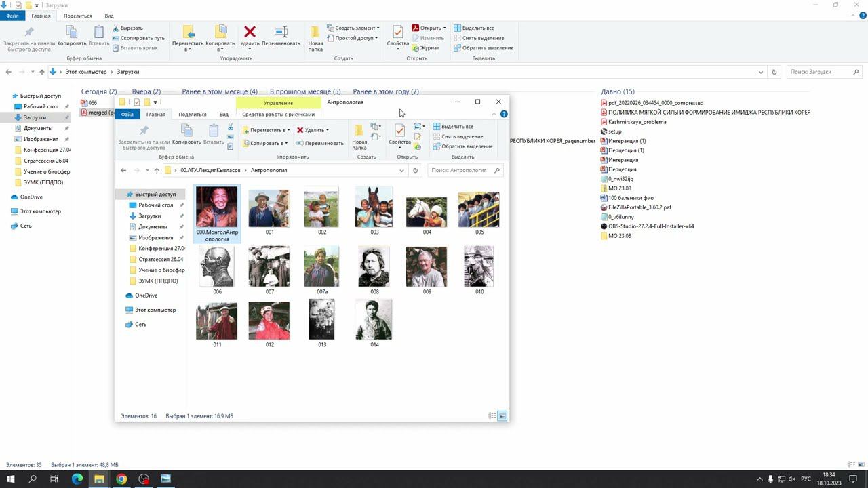Open Поделиться tab in Антропология window
Viewport: 868px width, 488px height.
click(193, 115)
